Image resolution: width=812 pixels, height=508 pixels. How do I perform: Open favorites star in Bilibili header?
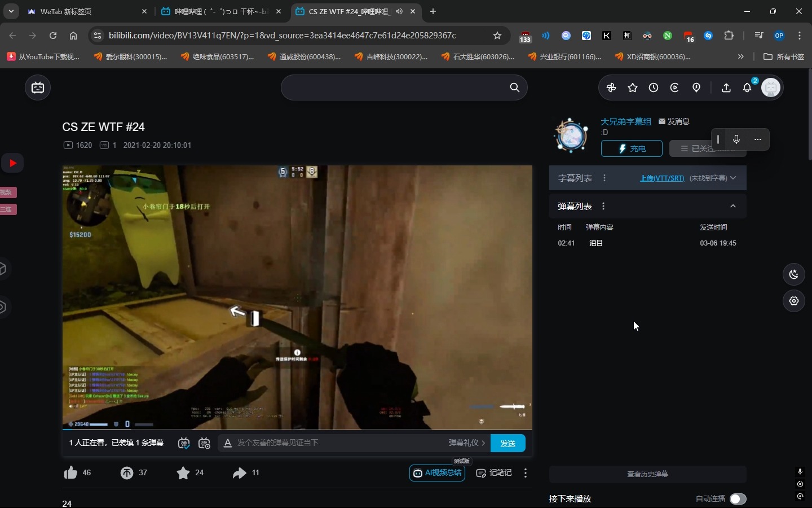(633, 87)
